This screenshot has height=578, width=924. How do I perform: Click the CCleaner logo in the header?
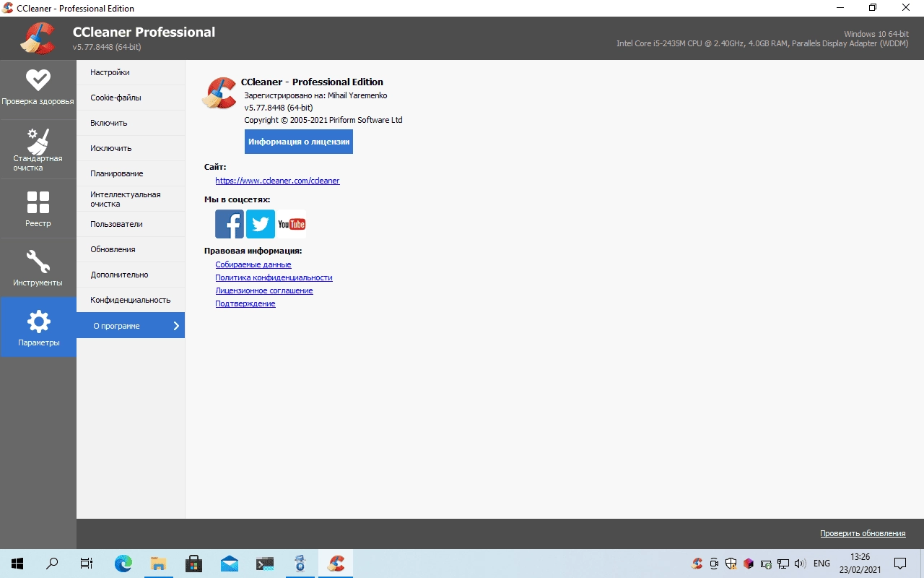tap(38, 39)
